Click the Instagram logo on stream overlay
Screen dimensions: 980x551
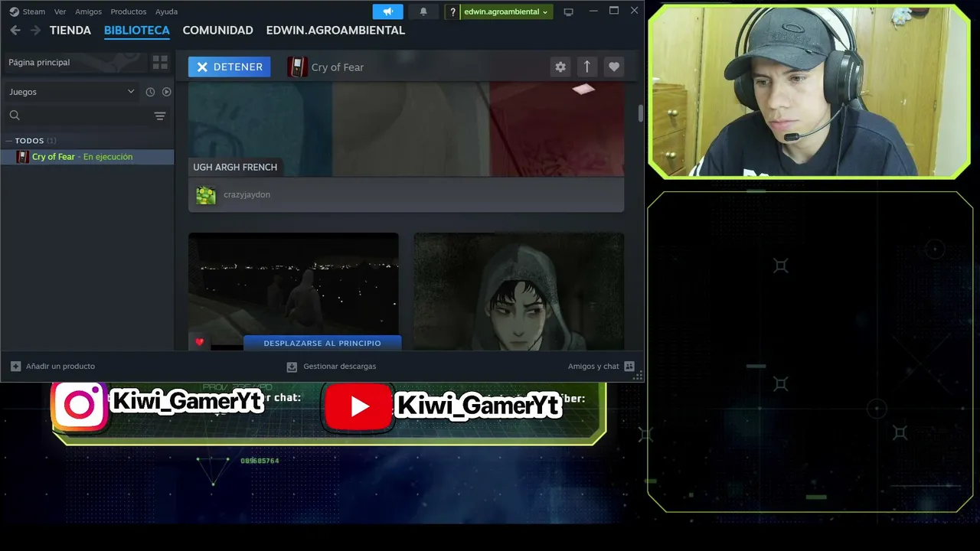pos(79,405)
